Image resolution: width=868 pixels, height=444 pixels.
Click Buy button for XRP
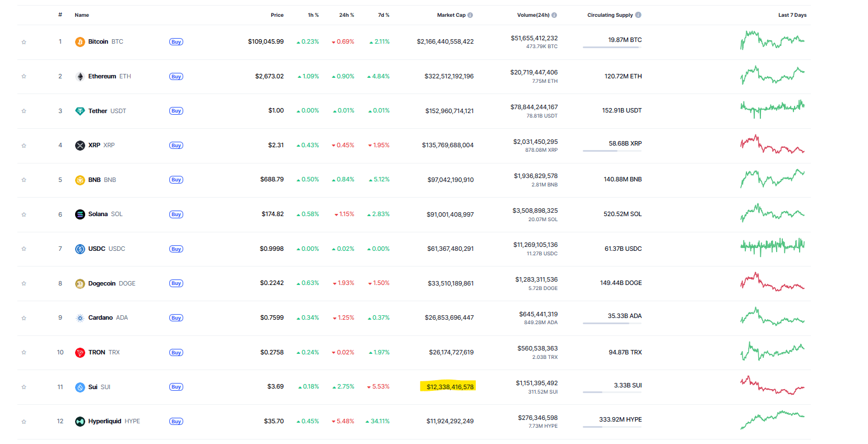pos(176,146)
